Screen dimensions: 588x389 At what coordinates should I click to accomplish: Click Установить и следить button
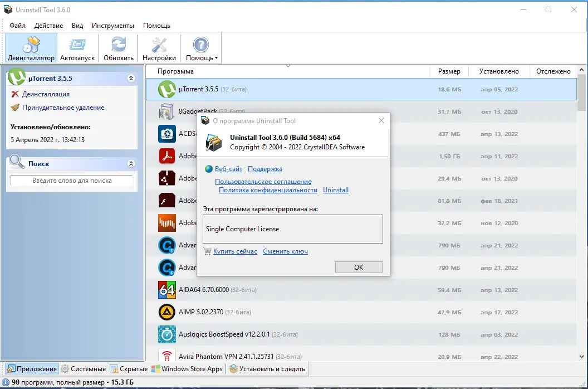coord(267,369)
